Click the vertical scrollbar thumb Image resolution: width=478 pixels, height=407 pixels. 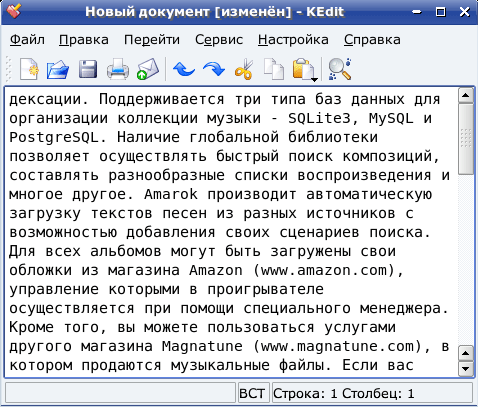point(466,138)
